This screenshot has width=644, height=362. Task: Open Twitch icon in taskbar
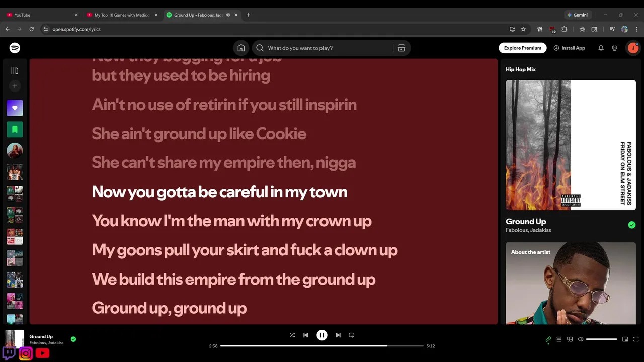coord(9,352)
